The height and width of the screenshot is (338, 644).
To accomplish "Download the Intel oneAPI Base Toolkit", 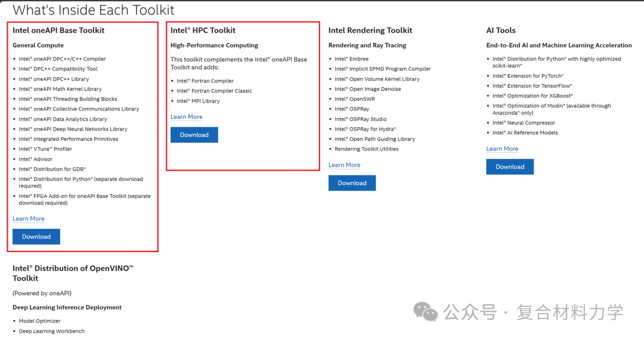I will tap(36, 236).
